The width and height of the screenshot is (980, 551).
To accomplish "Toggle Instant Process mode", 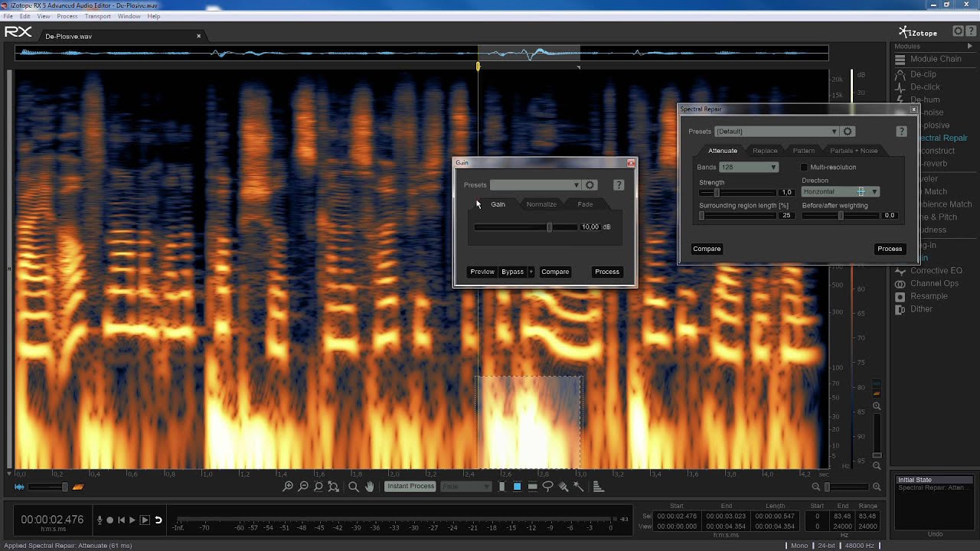I will click(410, 487).
